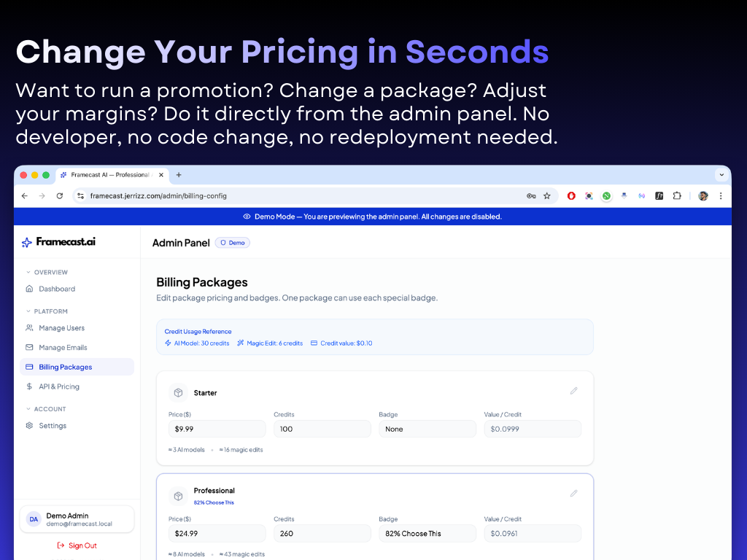The height and width of the screenshot is (560, 747).
Task: Open a new browser tab
Action: coord(179,175)
